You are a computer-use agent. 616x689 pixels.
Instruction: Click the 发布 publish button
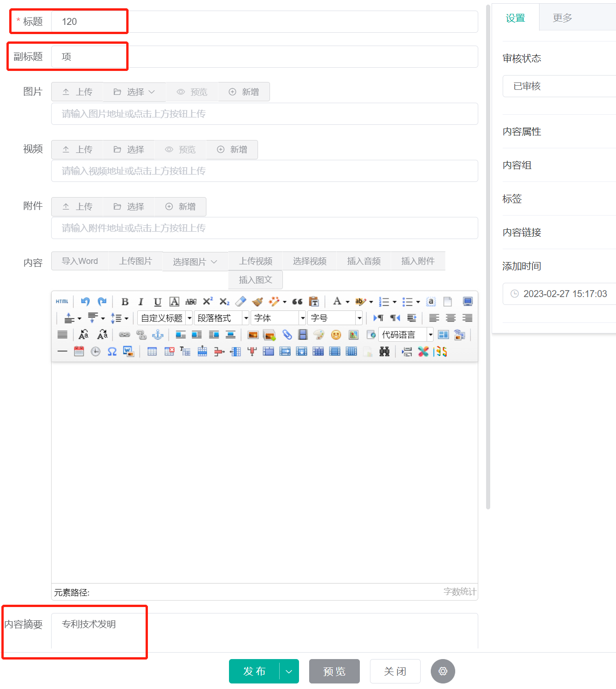(255, 671)
